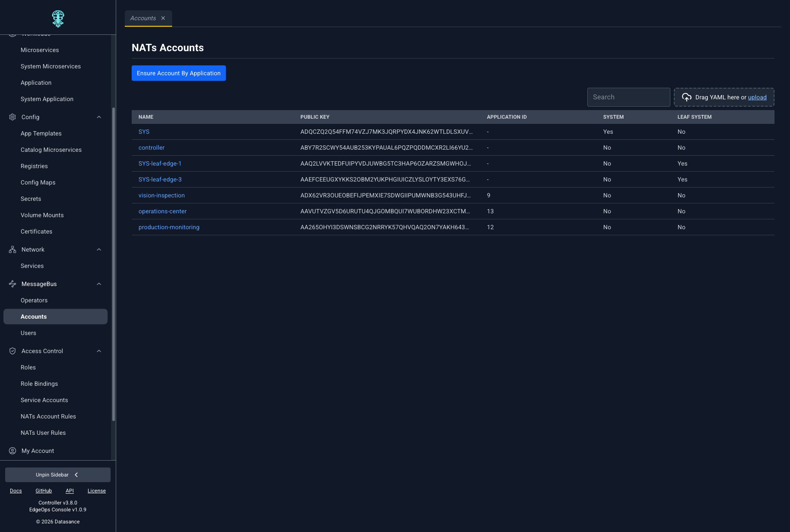The height and width of the screenshot is (532, 790).
Task: Click the Access Control shield icon
Action: click(12, 351)
